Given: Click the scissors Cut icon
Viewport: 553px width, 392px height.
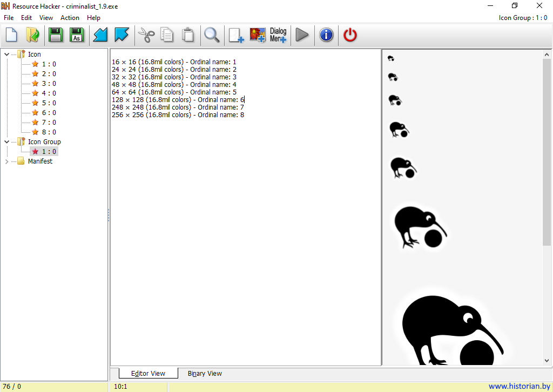Looking at the screenshot, I should [146, 35].
